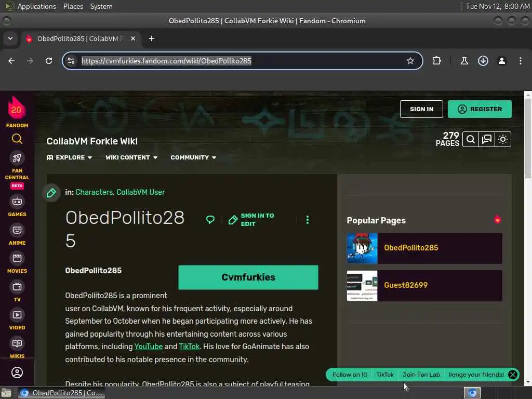Open the browser extensions puzzle icon
Screen dimensions: 532x399
point(436,61)
